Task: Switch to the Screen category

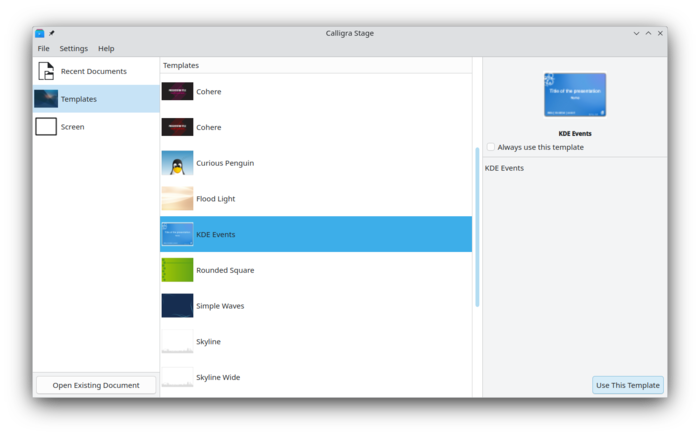Action: 96,127
